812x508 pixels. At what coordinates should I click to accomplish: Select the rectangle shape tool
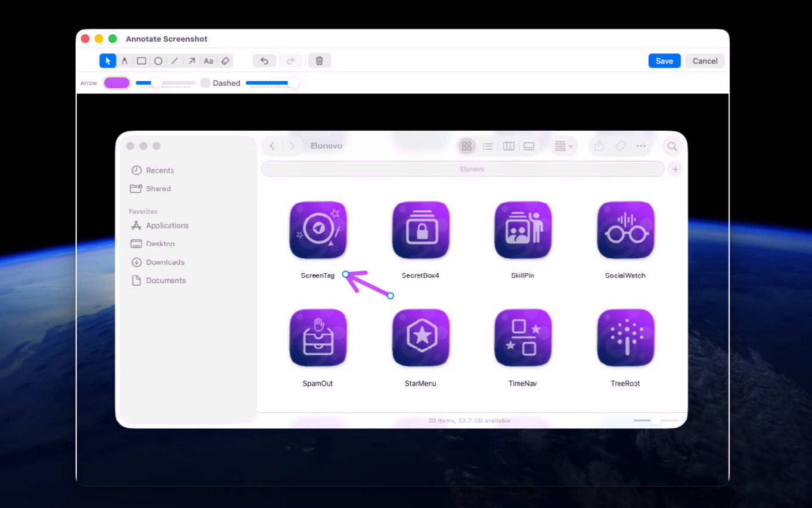pos(141,61)
